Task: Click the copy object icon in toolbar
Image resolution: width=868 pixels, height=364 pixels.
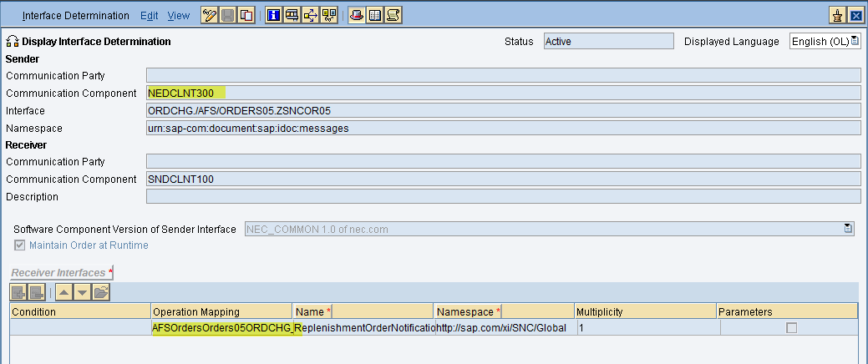Action: [246, 15]
